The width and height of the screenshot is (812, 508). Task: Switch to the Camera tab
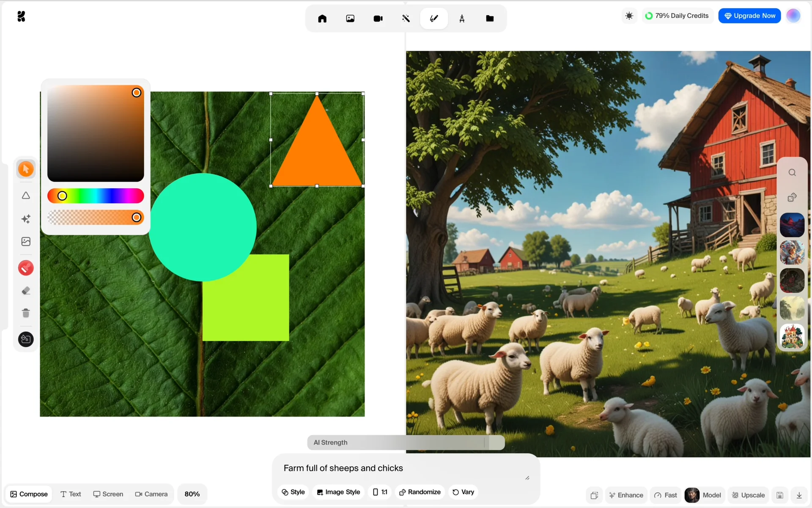coord(151,494)
